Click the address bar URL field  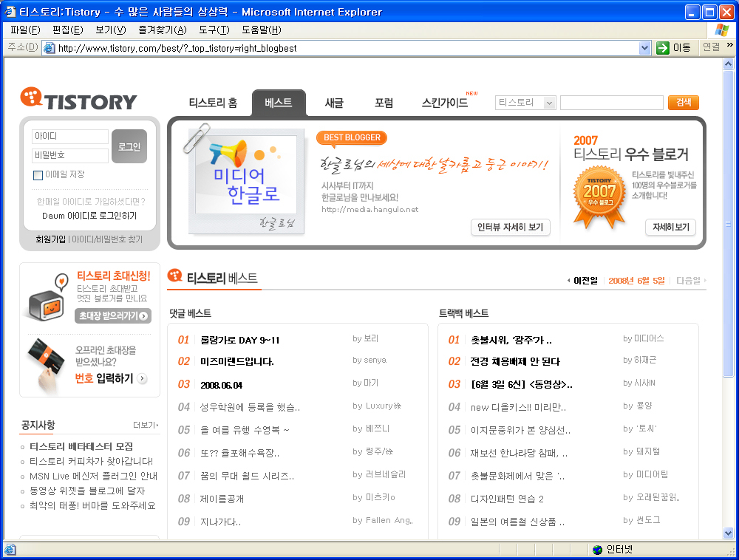(x=348, y=48)
